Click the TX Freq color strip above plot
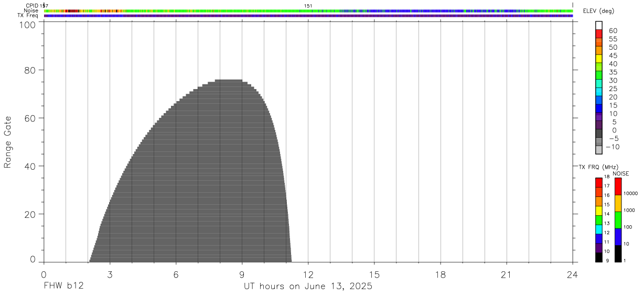This screenshot has width=644, height=297. (308, 16)
